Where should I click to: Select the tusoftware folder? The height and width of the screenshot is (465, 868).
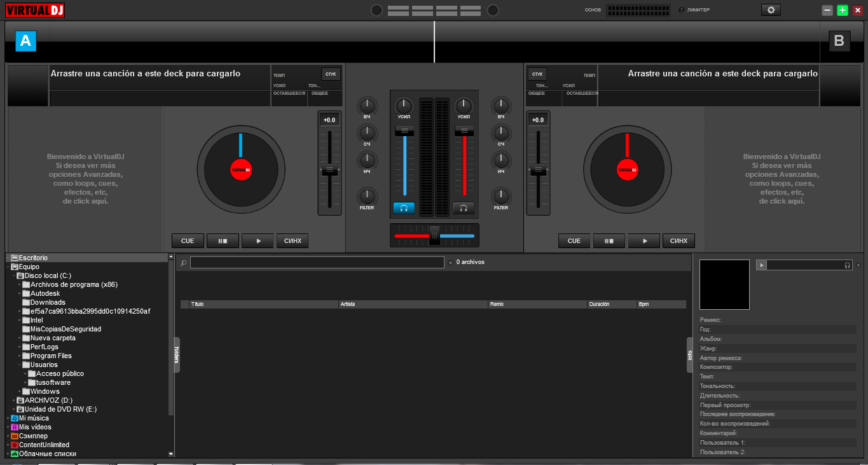(x=53, y=382)
